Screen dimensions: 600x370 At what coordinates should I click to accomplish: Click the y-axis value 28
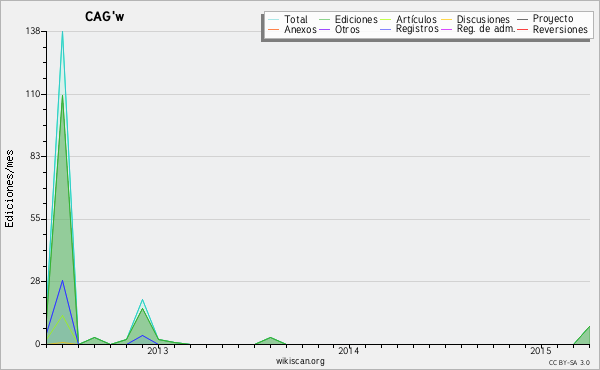click(36, 281)
